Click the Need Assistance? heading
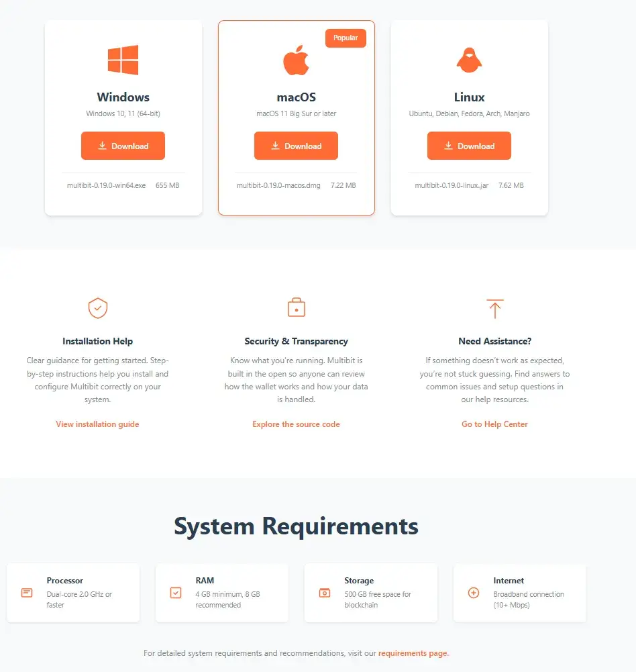This screenshot has height=672, width=636. coord(494,341)
